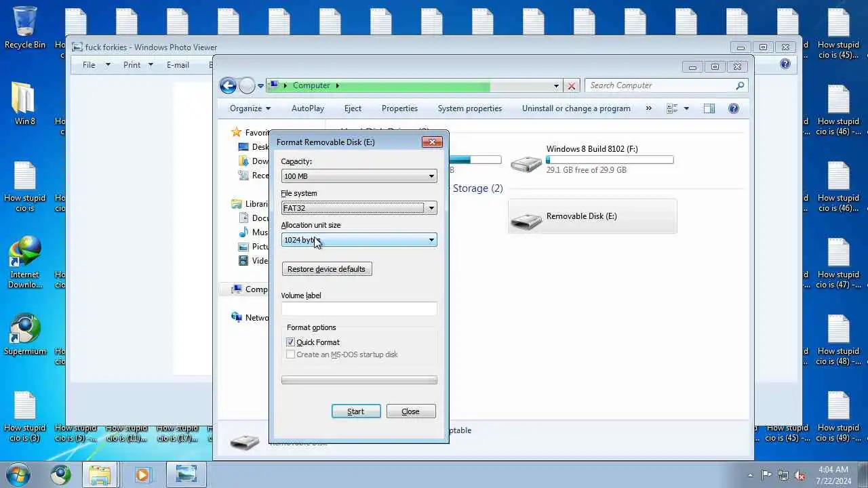The image size is (868, 488).
Task: Click the Close button in Format dialog
Action: (x=411, y=411)
